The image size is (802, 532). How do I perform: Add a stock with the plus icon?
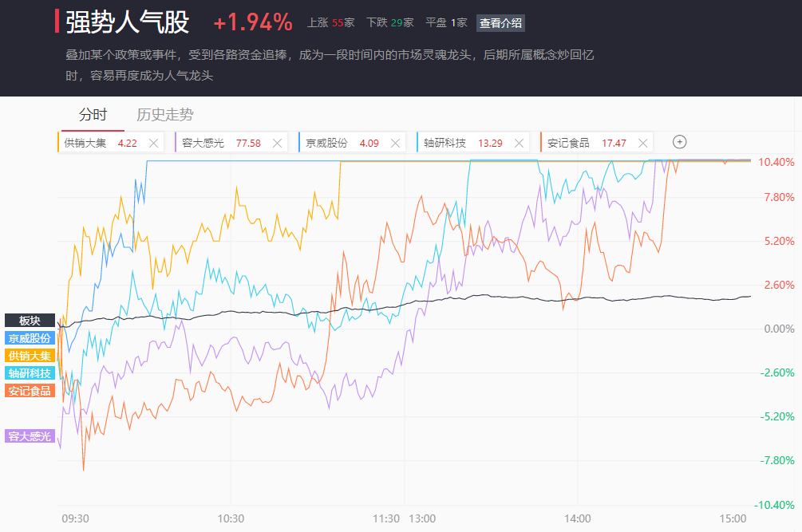pos(679,142)
